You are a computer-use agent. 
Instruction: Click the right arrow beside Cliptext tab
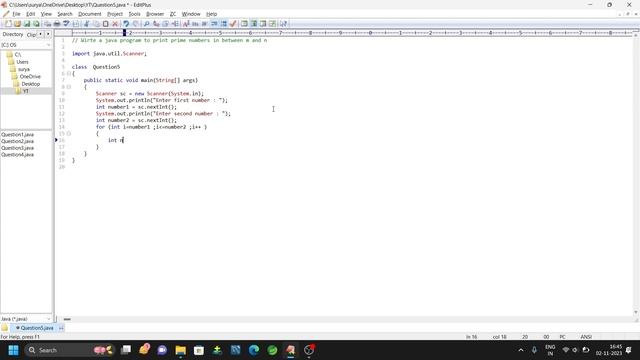(x=48, y=34)
